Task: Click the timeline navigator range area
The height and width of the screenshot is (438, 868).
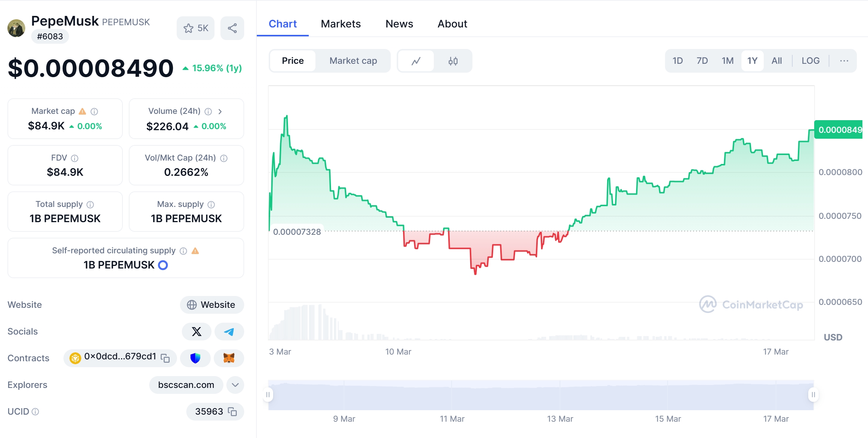Action: [541, 395]
